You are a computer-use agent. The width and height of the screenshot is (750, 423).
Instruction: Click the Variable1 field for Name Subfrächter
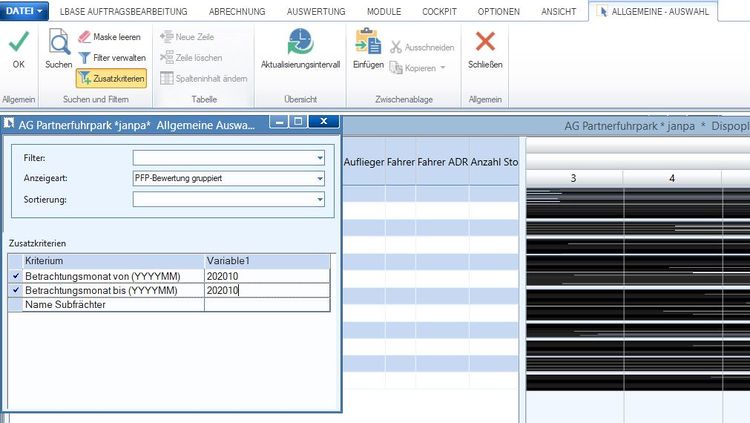pos(267,304)
